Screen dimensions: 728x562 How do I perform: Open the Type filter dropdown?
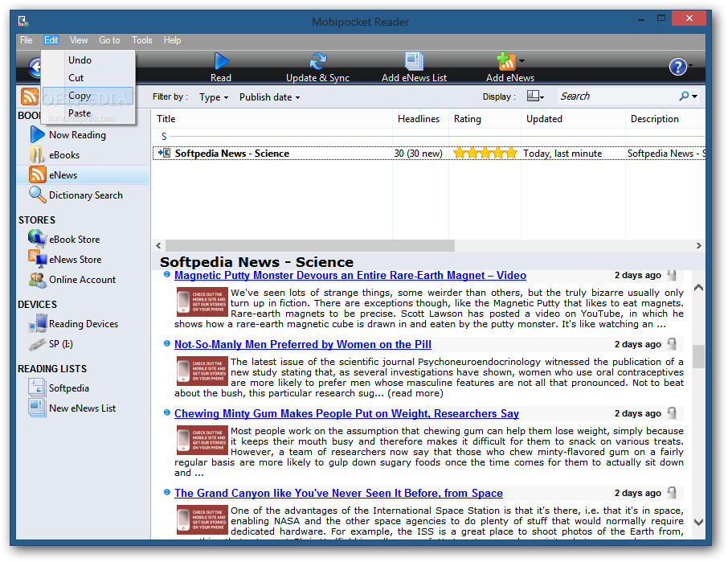click(214, 97)
